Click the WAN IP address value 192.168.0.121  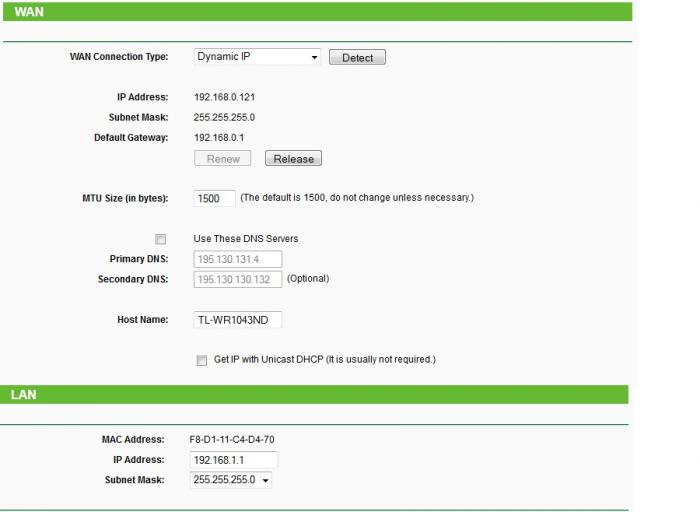coord(224,97)
